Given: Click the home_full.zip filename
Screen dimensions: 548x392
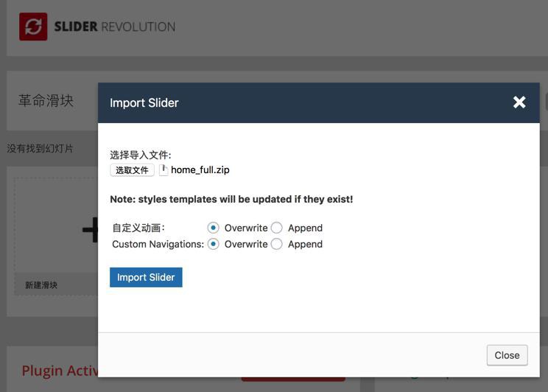Looking at the screenshot, I should click(x=200, y=170).
